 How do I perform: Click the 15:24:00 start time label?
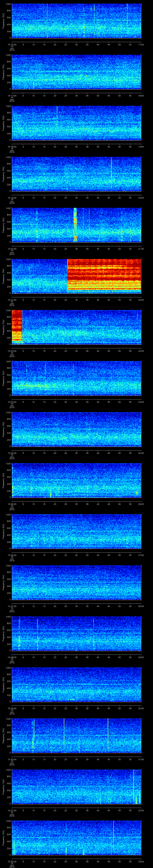12,453
